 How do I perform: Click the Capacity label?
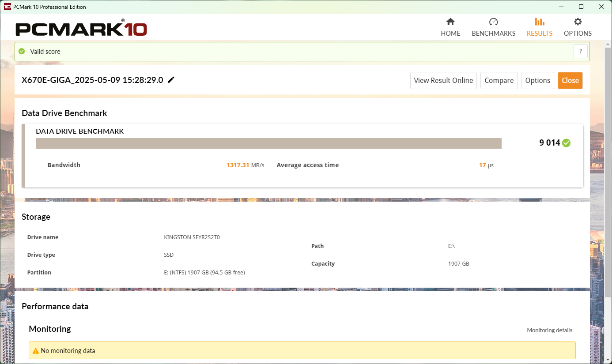point(323,263)
